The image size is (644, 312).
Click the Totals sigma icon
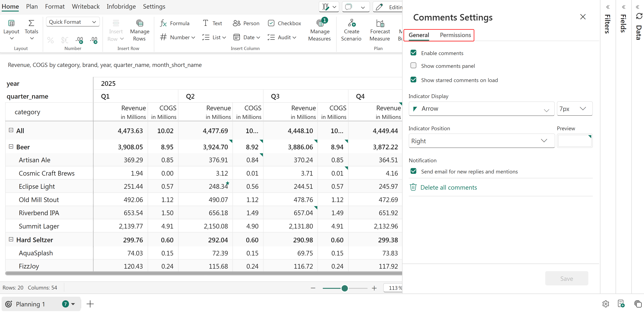[x=31, y=23]
